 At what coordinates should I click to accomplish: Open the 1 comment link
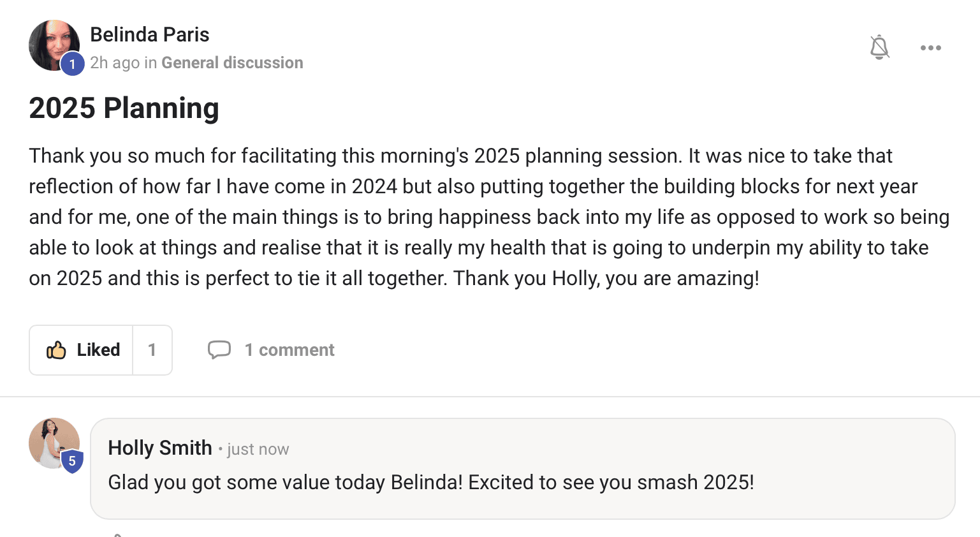(x=289, y=350)
